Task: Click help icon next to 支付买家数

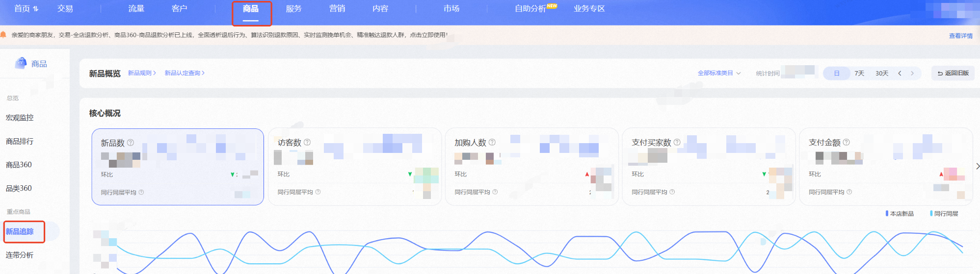Action: pos(677,142)
